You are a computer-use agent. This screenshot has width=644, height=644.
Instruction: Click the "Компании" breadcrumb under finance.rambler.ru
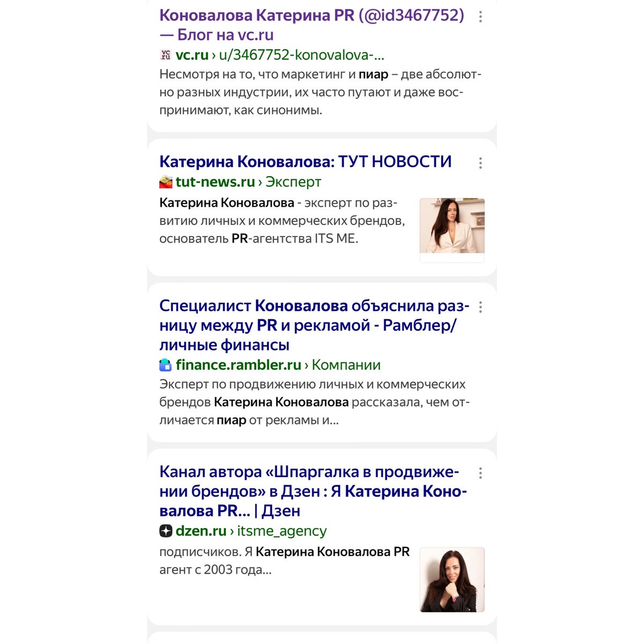tap(346, 365)
